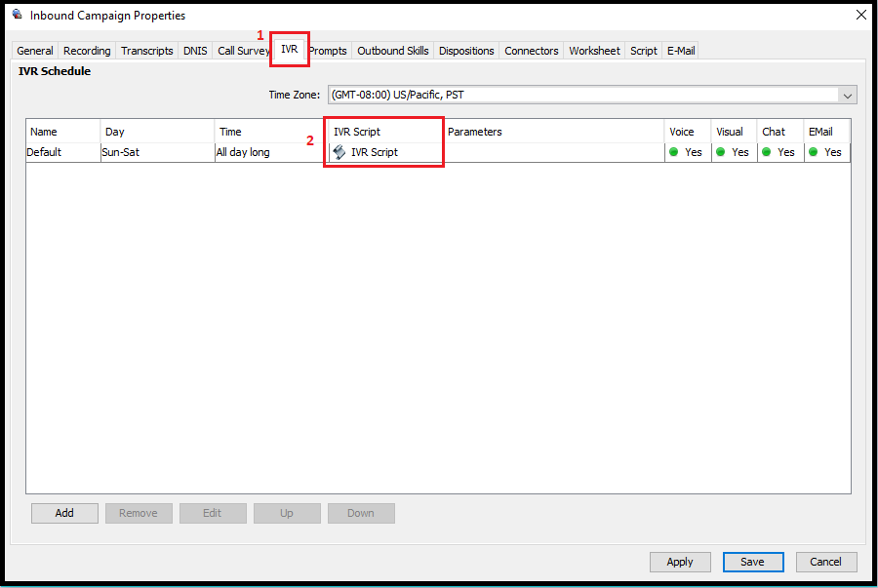Screen dimensions: 878x588
Task: Switch to the Transcripts tab
Action: tap(146, 51)
